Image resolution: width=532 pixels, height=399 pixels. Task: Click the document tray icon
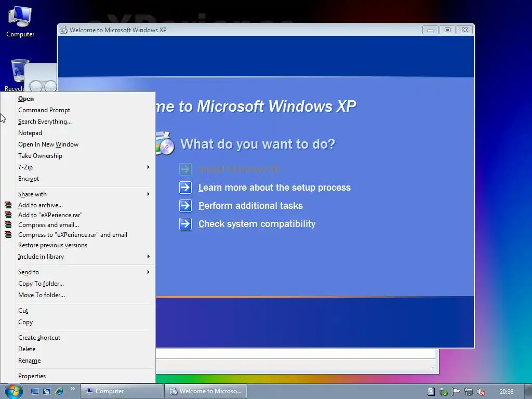click(x=431, y=392)
